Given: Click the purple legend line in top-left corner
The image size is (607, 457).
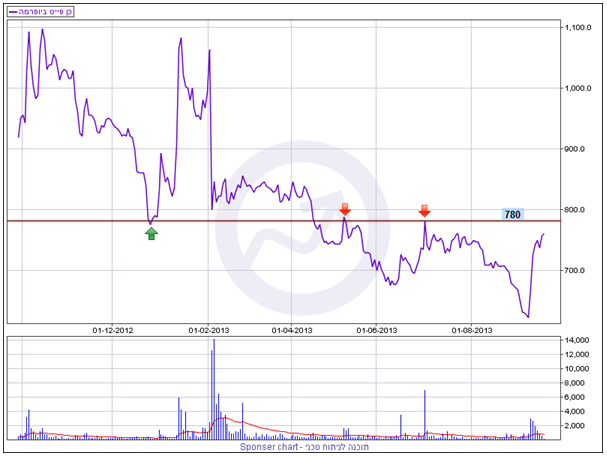Looking at the screenshot, I should tap(14, 11).
